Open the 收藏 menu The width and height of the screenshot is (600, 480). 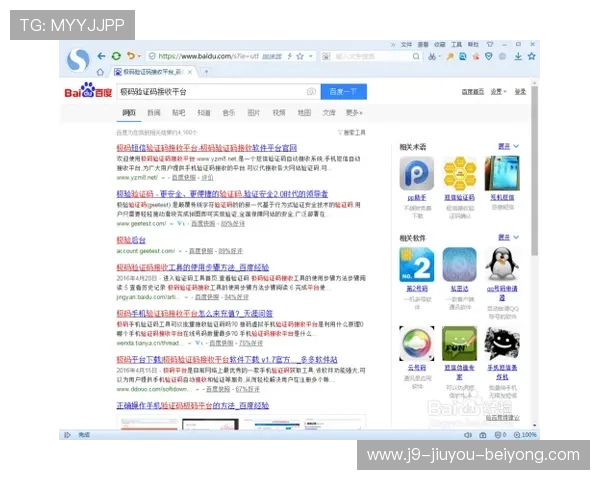[440, 44]
